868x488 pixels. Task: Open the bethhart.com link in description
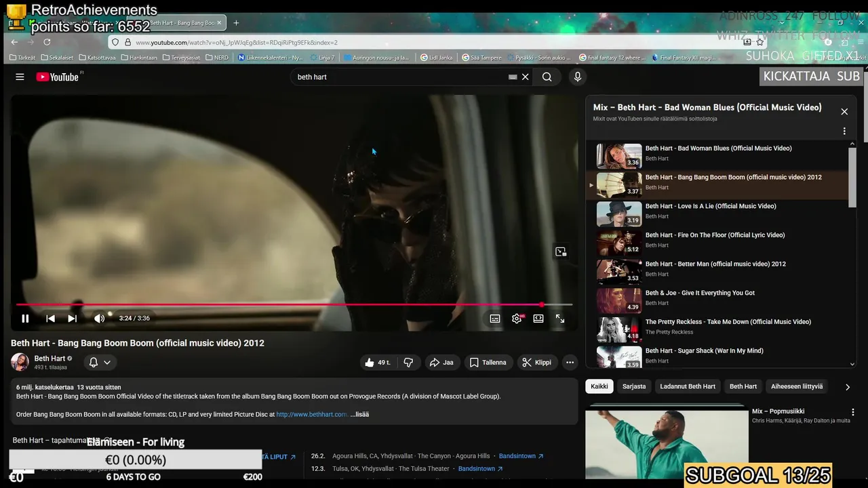pos(312,414)
